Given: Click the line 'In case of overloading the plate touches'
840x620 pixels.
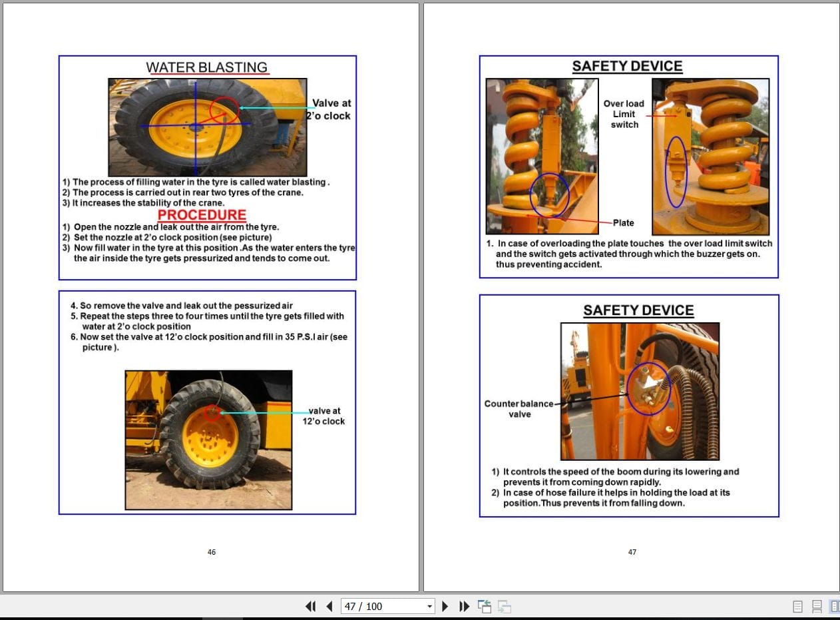Looking at the screenshot, I should tap(630, 254).
